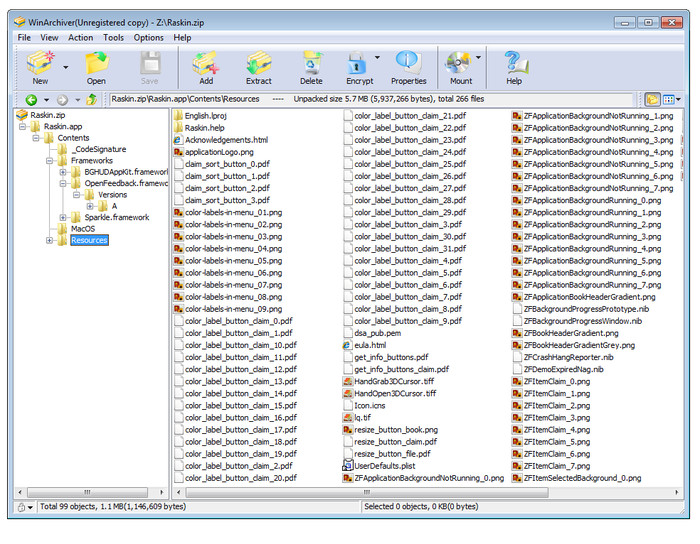
Task: Select color-labels-in-menu_01.png file
Action: point(233,212)
